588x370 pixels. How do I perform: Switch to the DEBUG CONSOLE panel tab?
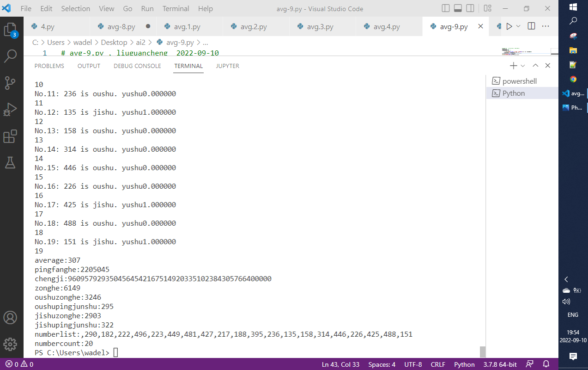click(x=137, y=66)
